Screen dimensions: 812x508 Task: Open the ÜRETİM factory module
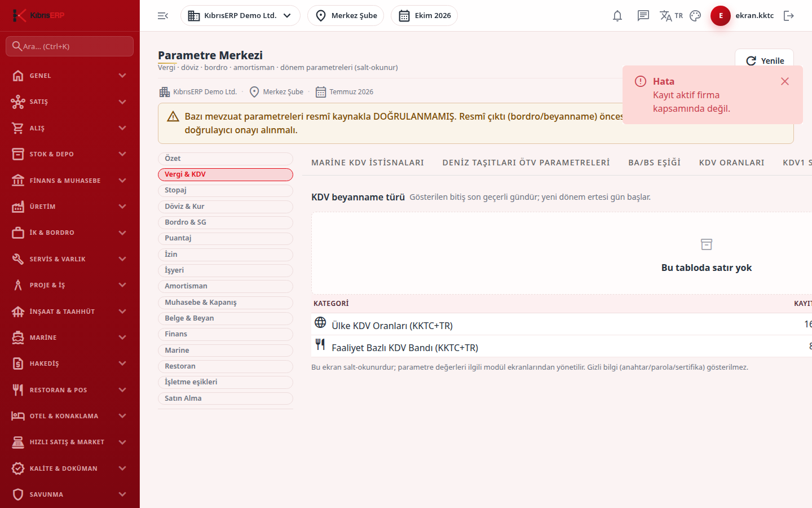[70, 207]
